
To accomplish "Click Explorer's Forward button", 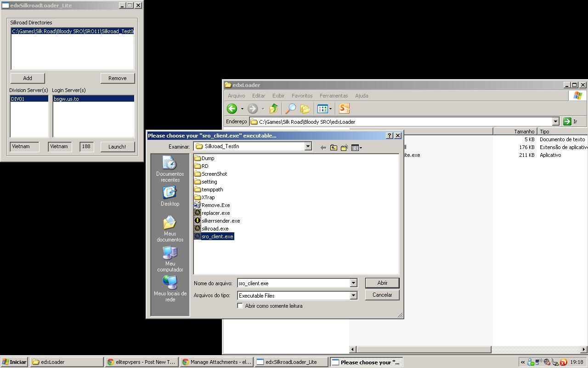I will pos(252,109).
